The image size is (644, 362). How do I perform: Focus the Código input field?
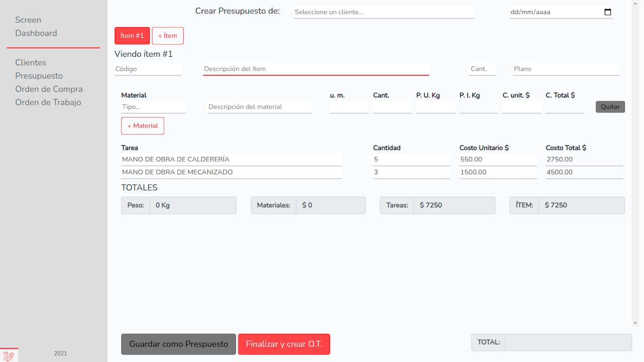[x=147, y=69]
